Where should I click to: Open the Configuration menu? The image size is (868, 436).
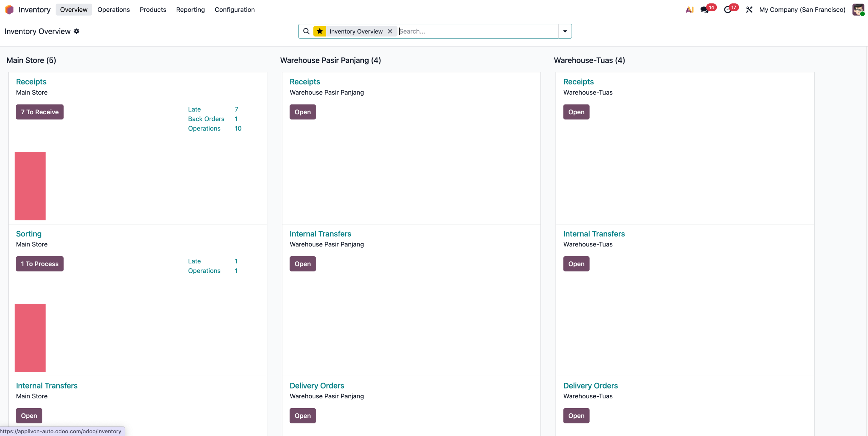tap(235, 9)
